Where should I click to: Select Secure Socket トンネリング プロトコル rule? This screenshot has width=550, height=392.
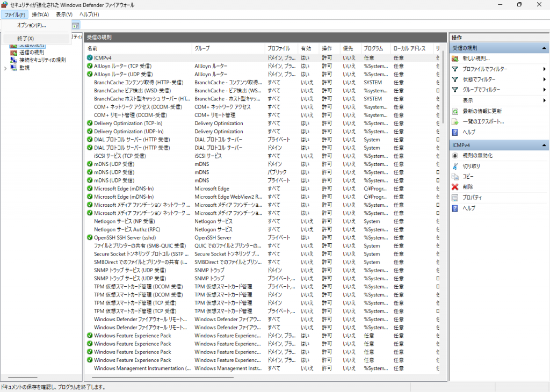click(x=141, y=254)
